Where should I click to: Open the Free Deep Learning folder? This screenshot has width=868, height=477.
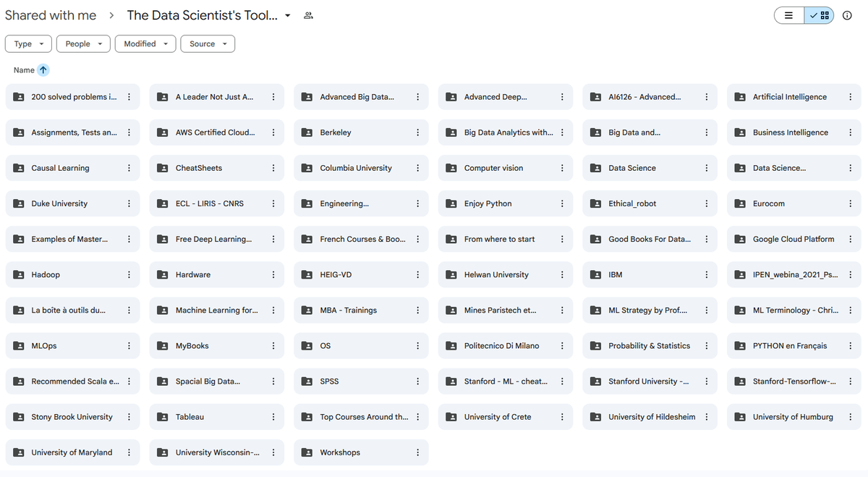217,240
